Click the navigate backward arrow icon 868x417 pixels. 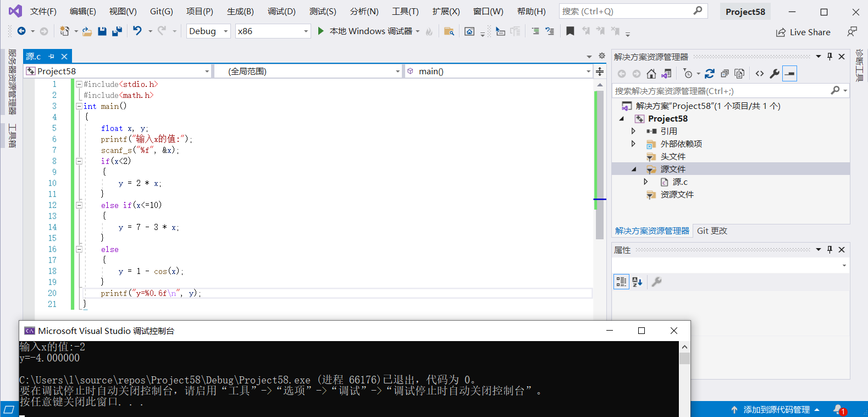21,31
